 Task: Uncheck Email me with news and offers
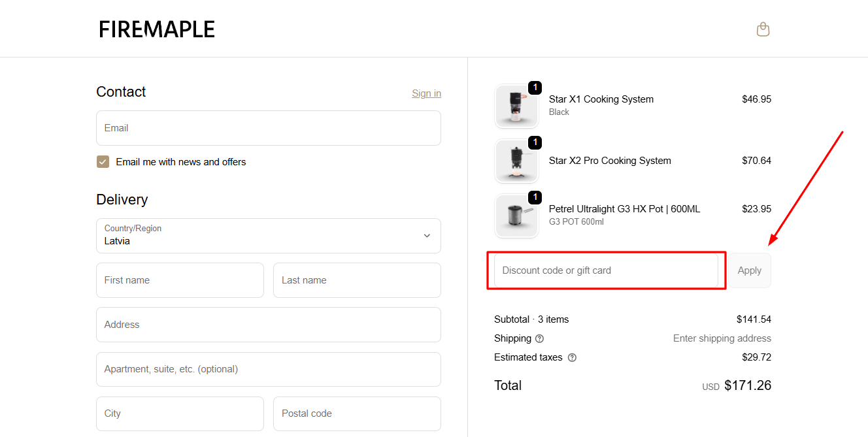coord(103,162)
